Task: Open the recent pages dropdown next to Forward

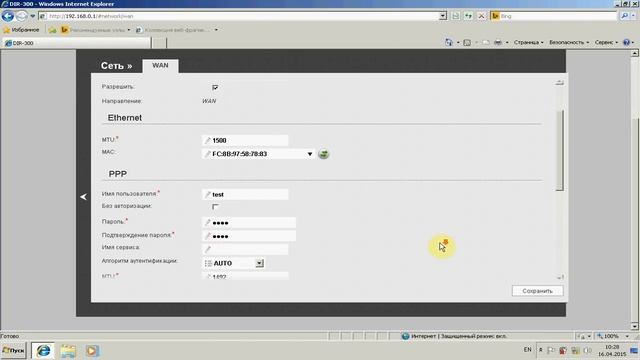Action: coord(33,16)
